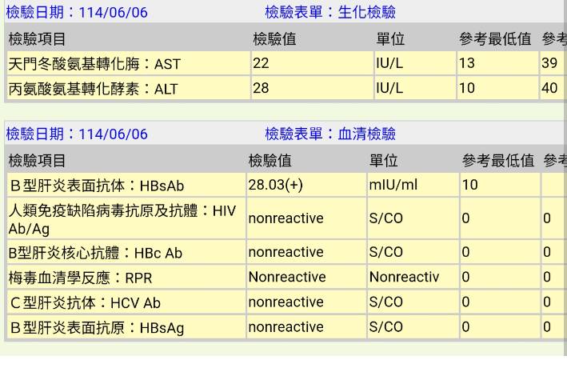Click the ALT result value 28

click(261, 88)
